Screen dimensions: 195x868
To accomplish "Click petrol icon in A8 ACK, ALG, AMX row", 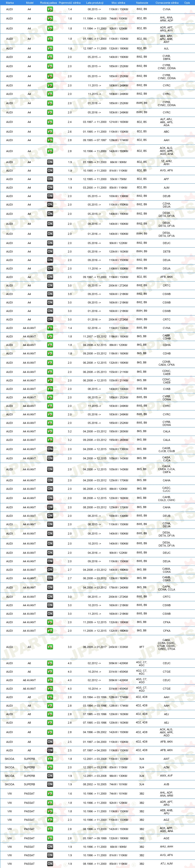I will 50,732.
